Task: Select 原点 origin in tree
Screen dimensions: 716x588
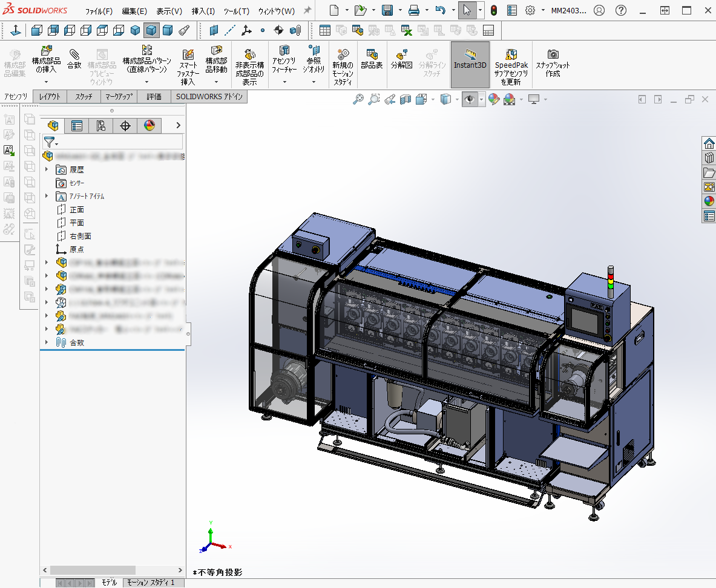Action: tap(77, 249)
